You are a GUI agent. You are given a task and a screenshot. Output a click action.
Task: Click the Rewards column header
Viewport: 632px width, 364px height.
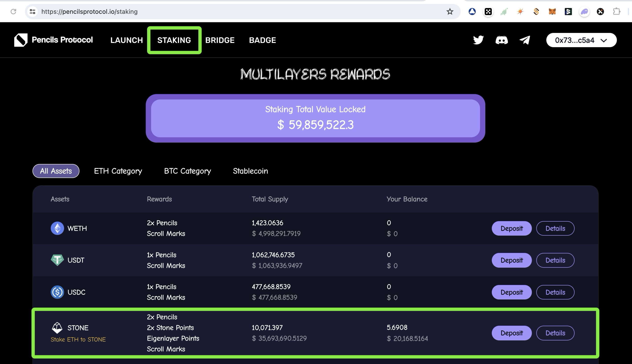pyautogui.click(x=159, y=199)
